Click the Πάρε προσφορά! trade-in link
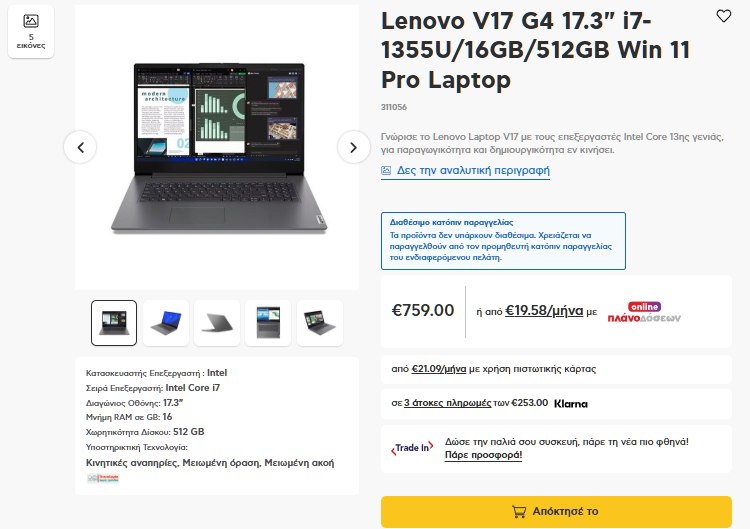The width and height of the screenshot is (750, 529). pos(483,455)
